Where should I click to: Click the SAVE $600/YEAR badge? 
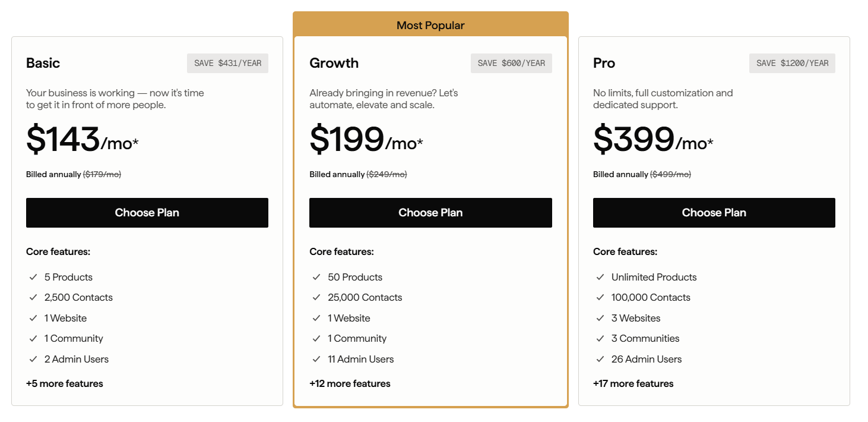511,62
